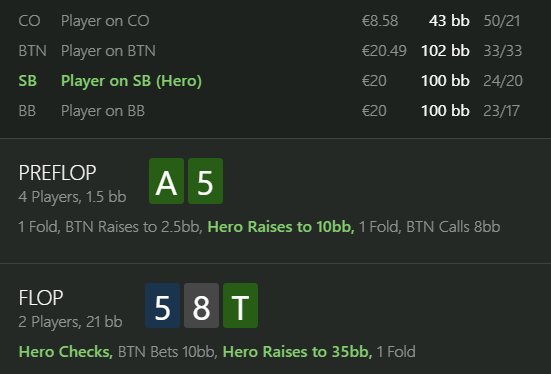Image resolution: width=551 pixels, height=374 pixels.
Task: Select the blue 5 flop card
Action: (163, 305)
